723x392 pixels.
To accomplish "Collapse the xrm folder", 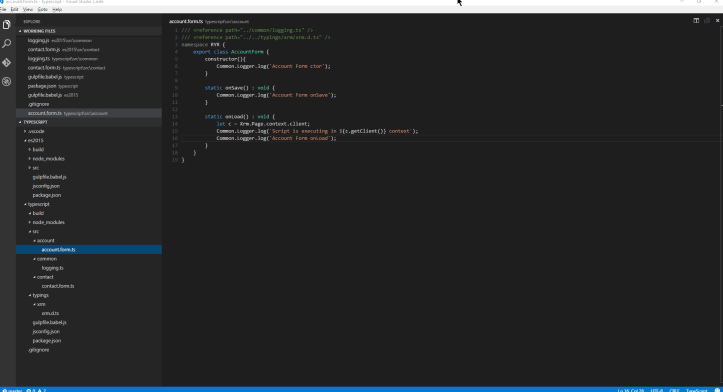I will (89, 304).
